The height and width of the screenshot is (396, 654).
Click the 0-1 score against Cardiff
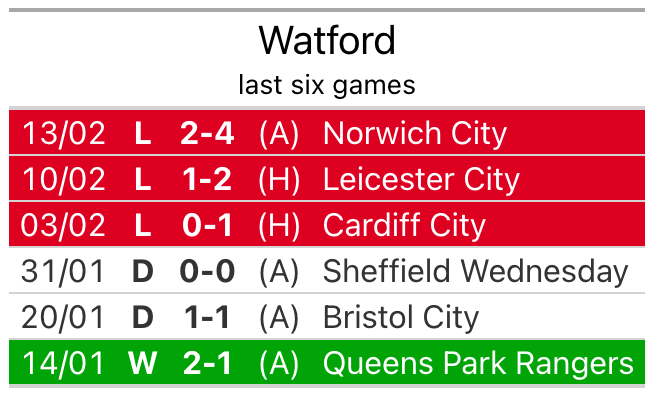207,225
